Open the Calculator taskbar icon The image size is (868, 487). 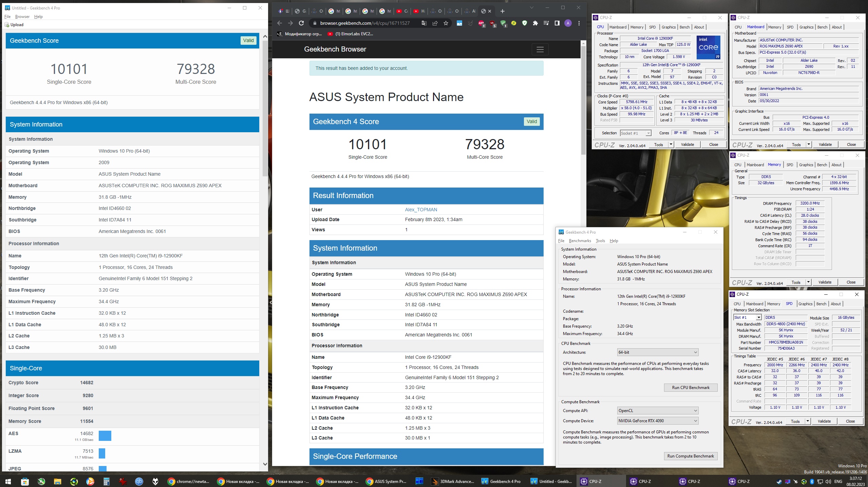106,481
